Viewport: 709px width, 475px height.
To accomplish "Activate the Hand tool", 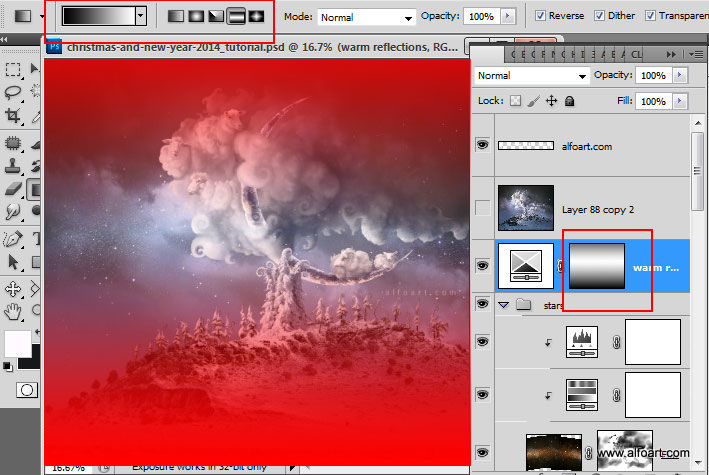I will point(13,313).
